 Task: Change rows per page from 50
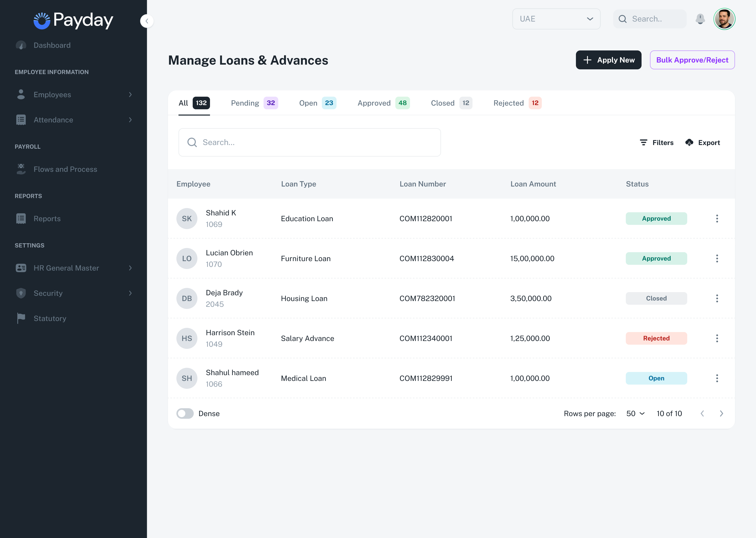pos(635,413)
